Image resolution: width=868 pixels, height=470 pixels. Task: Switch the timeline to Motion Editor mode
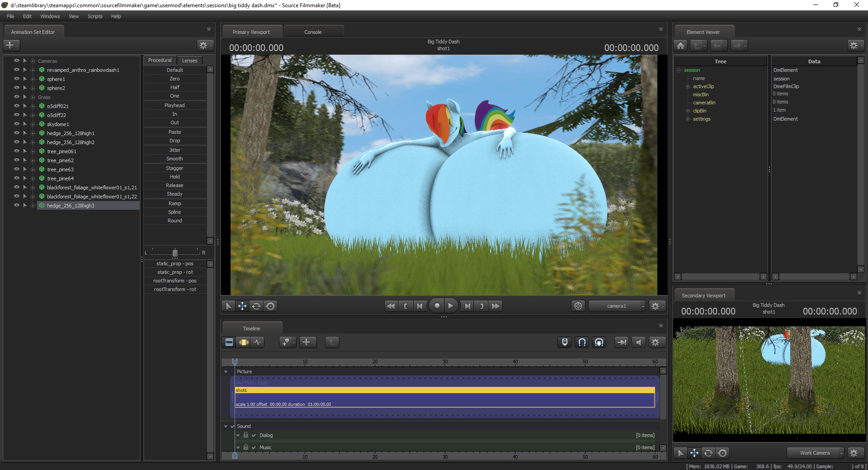coord(243,342)
